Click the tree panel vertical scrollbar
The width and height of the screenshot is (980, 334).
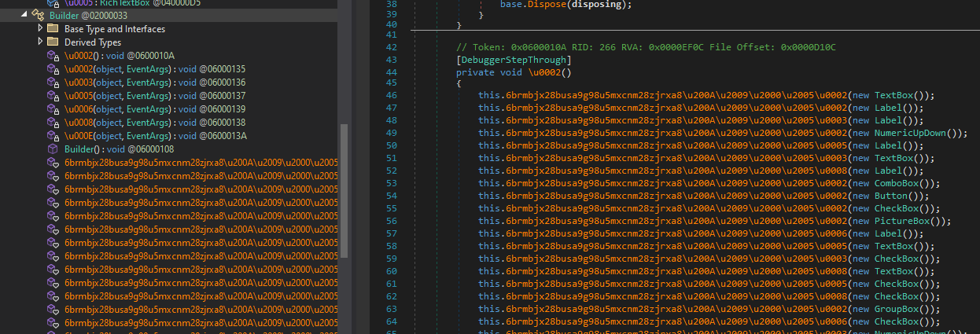pyautogui.click(x=343, y=189)
